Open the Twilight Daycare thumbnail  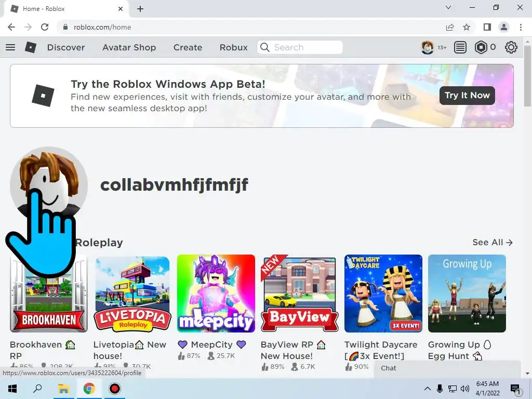tap(383, 294)
